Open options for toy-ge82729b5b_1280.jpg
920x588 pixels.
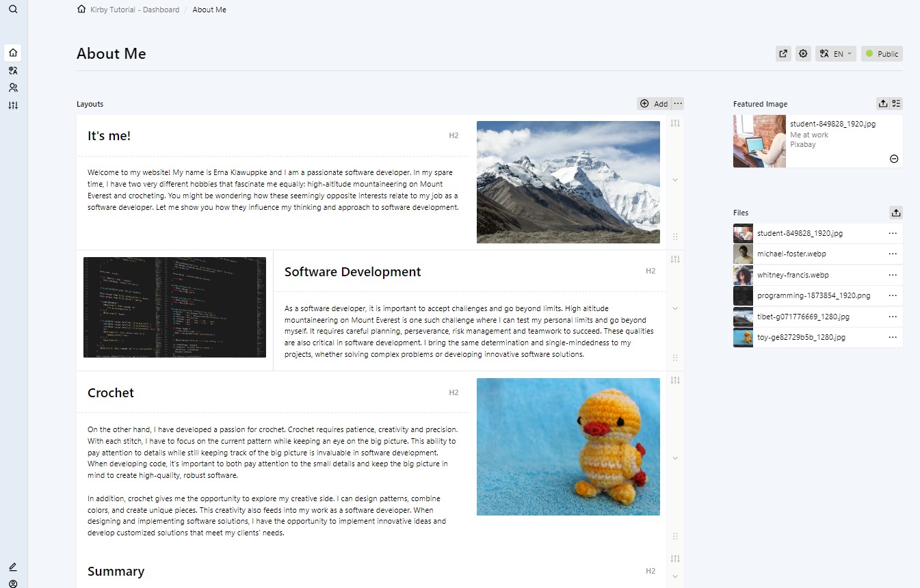pyautogui.click(x=893, y=337)
